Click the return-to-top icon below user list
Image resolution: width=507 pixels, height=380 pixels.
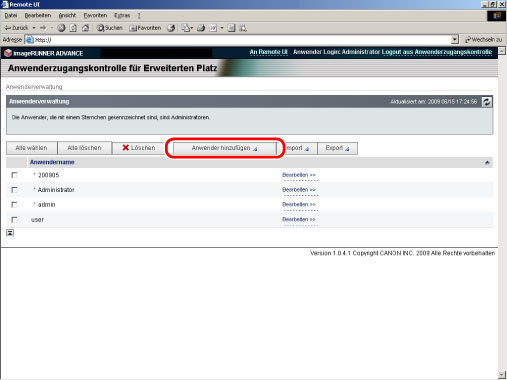[x=10, y=233]
